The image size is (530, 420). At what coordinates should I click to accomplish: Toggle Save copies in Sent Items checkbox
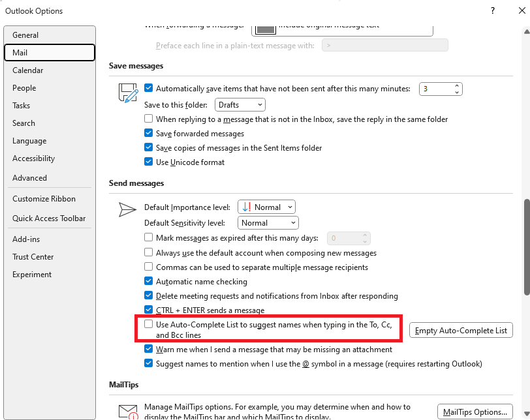tap(148, 147)
